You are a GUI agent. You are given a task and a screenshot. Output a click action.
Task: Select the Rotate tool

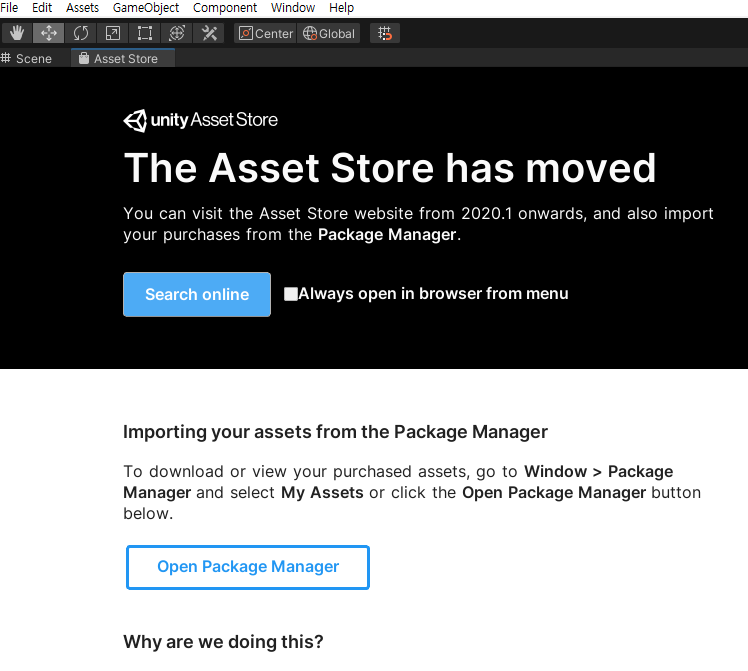click(x=81, y=33)
